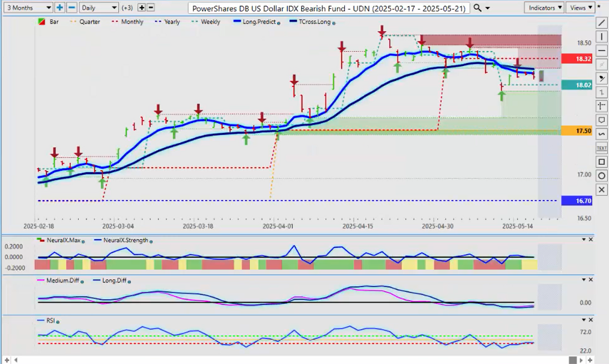Click the orange 17.50 price label
This screenshot has width=609, height=364.
(x=577, y=131)
